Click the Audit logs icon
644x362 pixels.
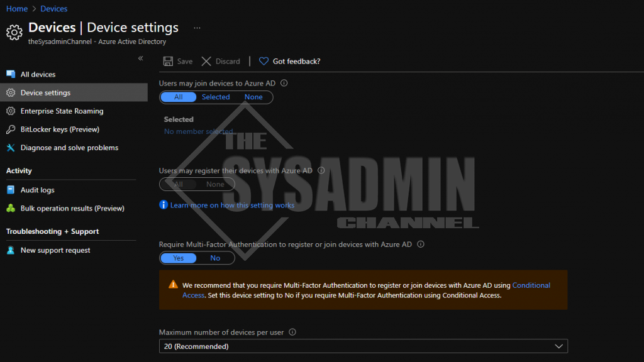click(x=11, y=190)
